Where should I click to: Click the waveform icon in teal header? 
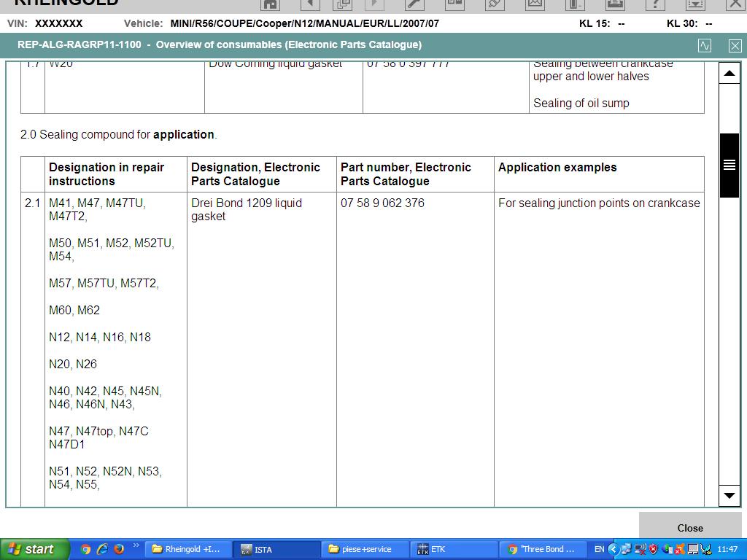705,45
